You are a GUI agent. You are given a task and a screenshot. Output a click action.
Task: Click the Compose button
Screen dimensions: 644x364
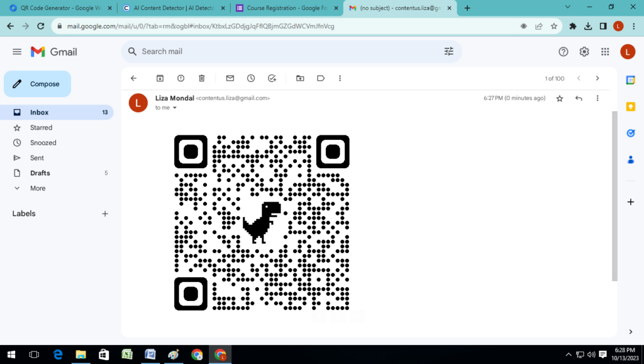pyautogui.click(x=37, y=84)
